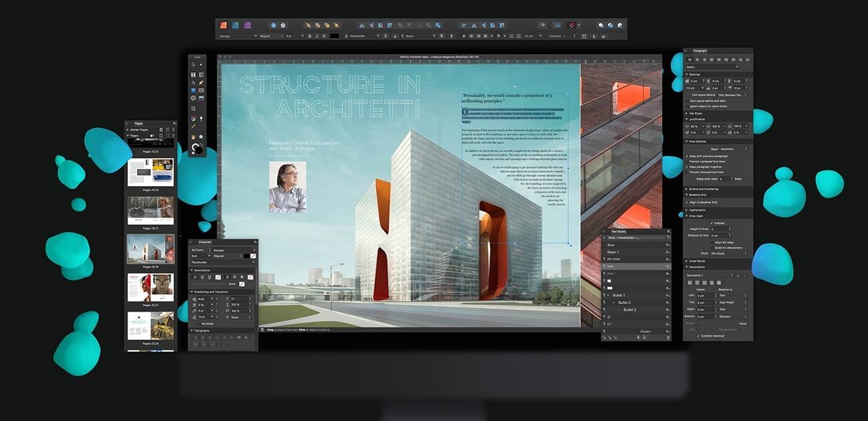Click the underline icon in Character Decorations
868x421 pixels.
click(195, 276)
